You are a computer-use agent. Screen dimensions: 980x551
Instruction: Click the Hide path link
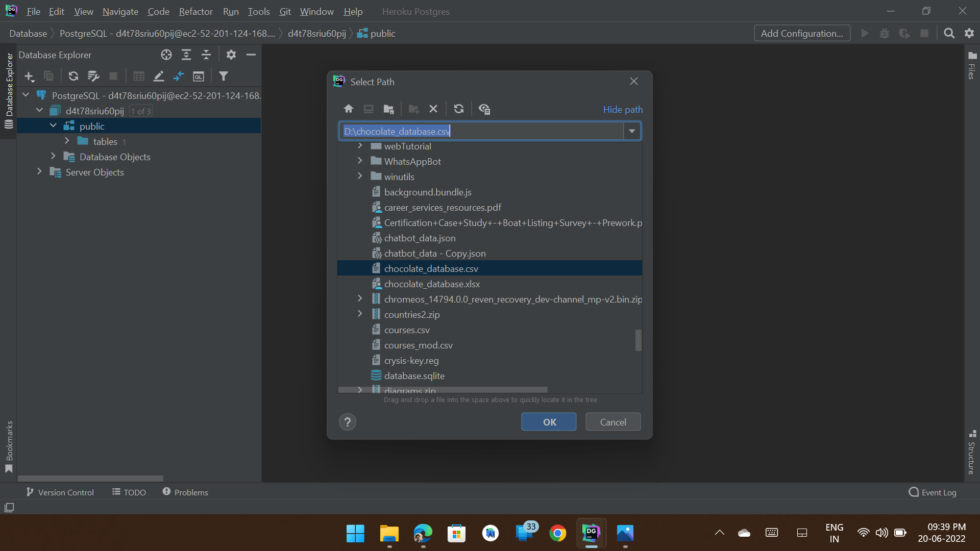click(x=623, y=109)
